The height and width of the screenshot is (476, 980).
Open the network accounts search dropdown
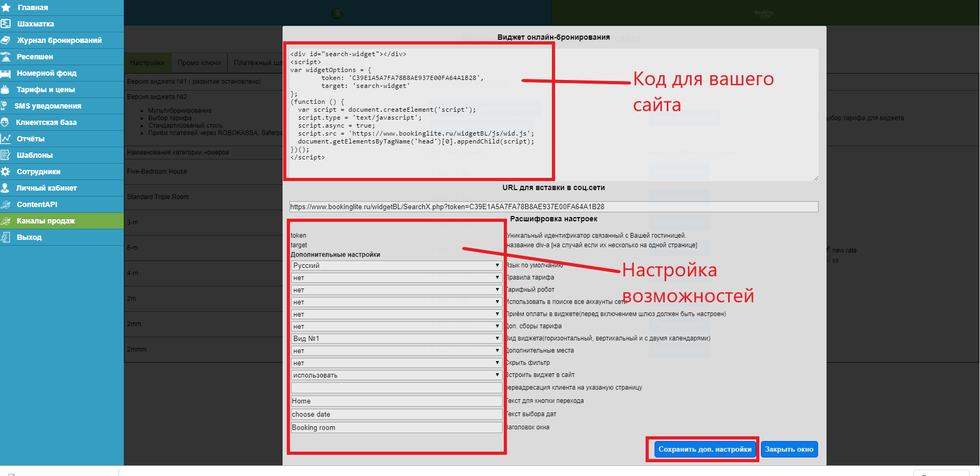(396, 302)
